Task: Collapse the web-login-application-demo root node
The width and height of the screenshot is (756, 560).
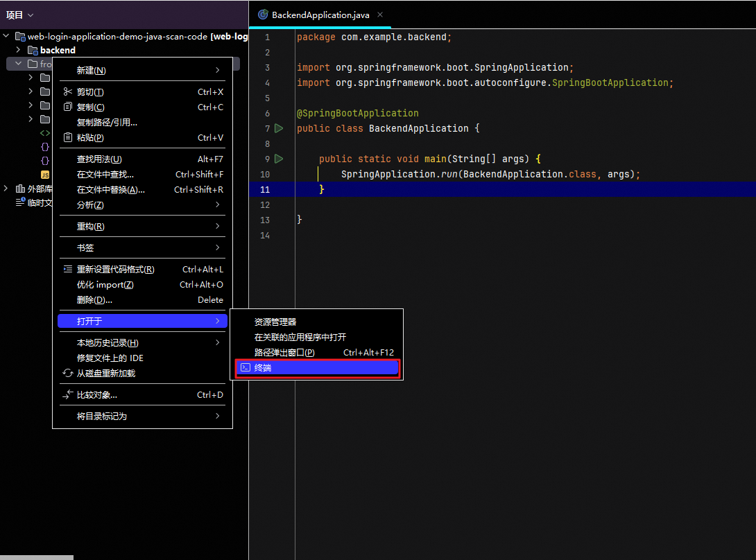Action: coord(6,35)
